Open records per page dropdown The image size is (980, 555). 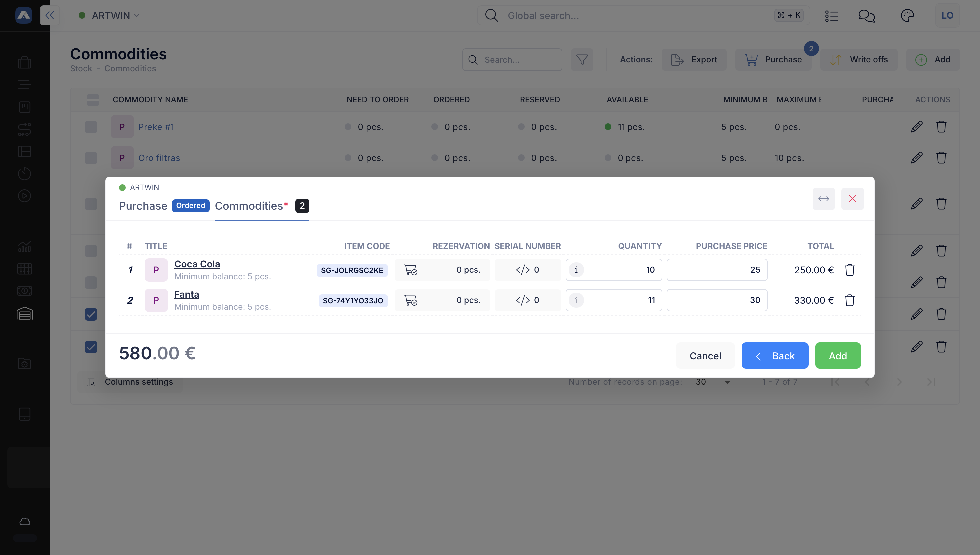(x=712, y=382)
